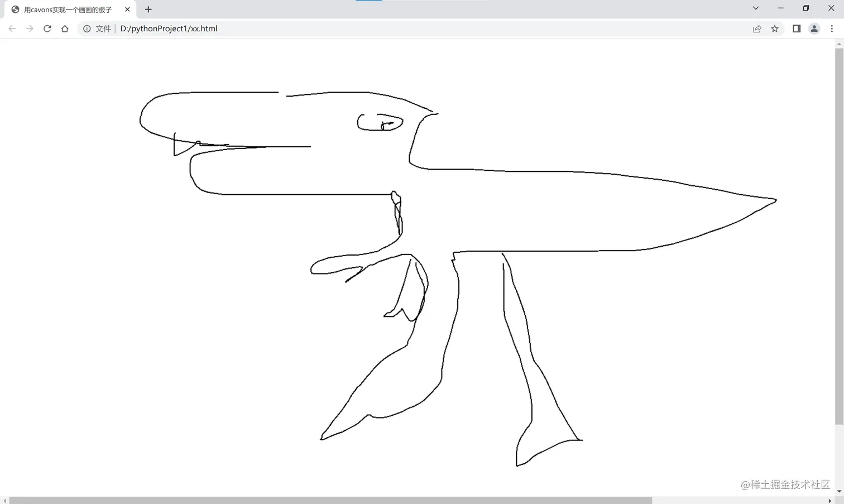Open a new browser tab
Image resolution: width=844 pixels, height=504 pixels.
tap(148, 9)
